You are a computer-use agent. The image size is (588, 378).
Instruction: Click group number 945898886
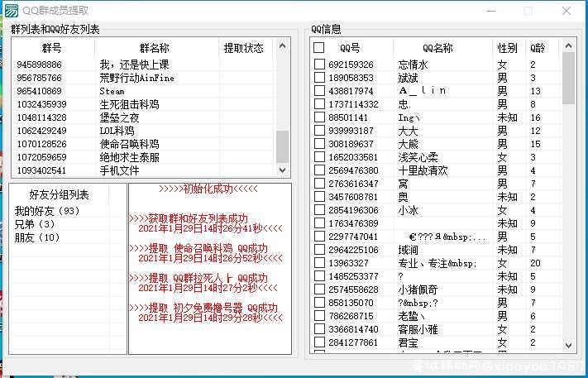tap(39, 65)
